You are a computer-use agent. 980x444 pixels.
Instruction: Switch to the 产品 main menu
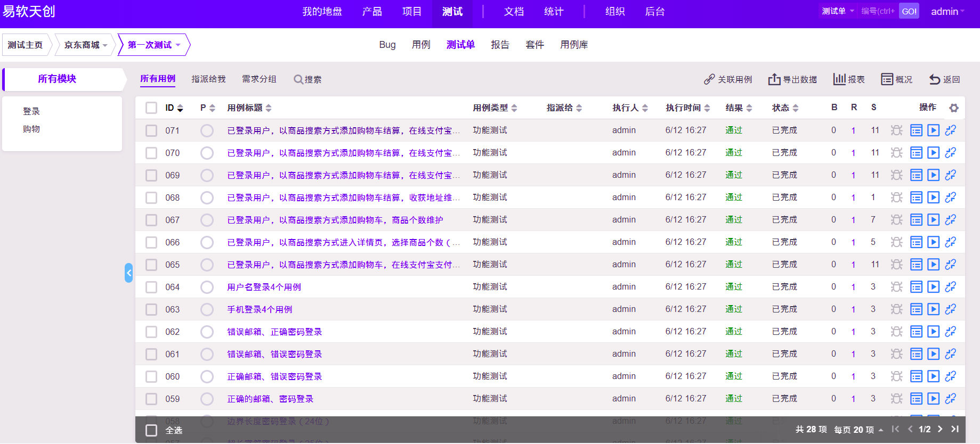click(372, 12)
